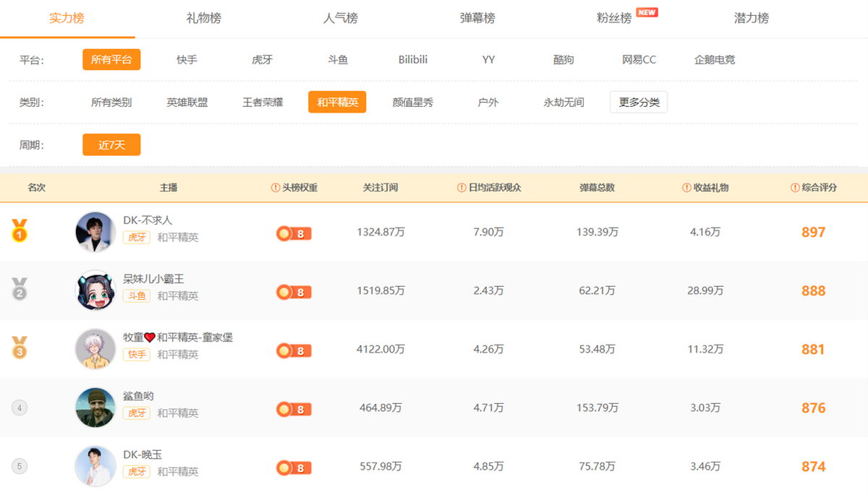Select the 近7天 period option
Screen dimensions: 868x495
click(111, 145)
